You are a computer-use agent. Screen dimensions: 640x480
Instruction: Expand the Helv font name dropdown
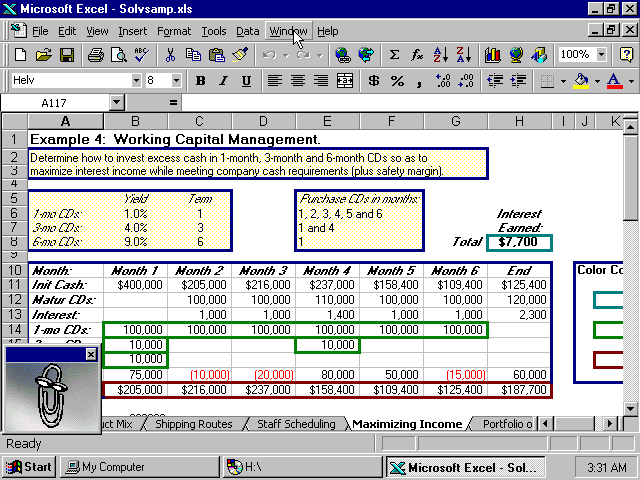136,81
